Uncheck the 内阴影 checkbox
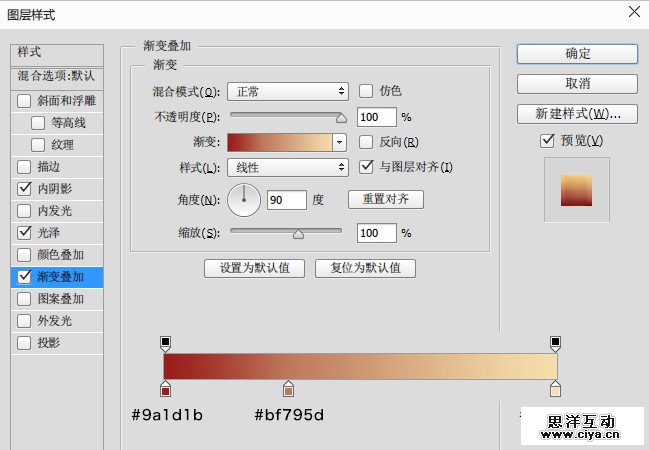649x450 pixels. pyautogui.click(x=24, y=189)
